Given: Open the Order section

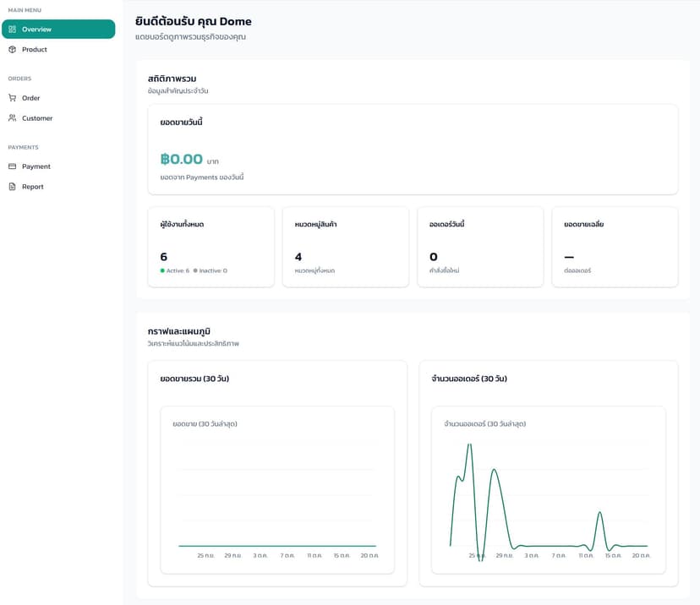Looking at the screenshot, I should click(x=58, y=98).
